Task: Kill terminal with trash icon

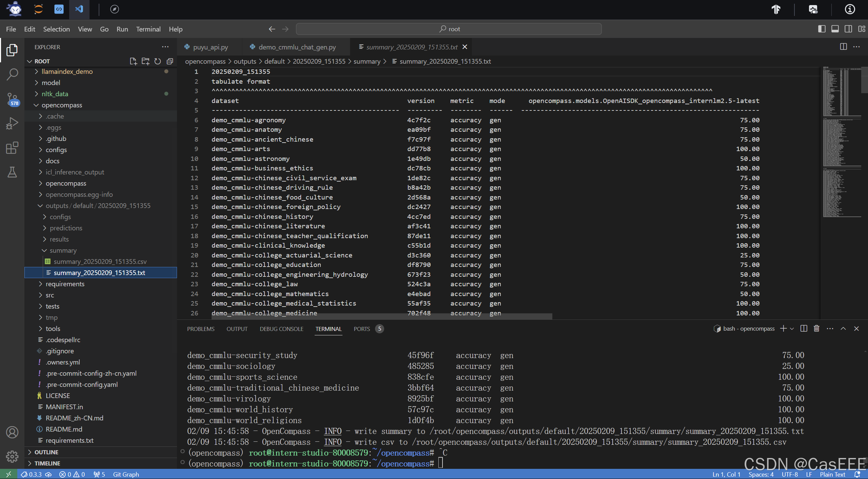Action: [816, 329]
